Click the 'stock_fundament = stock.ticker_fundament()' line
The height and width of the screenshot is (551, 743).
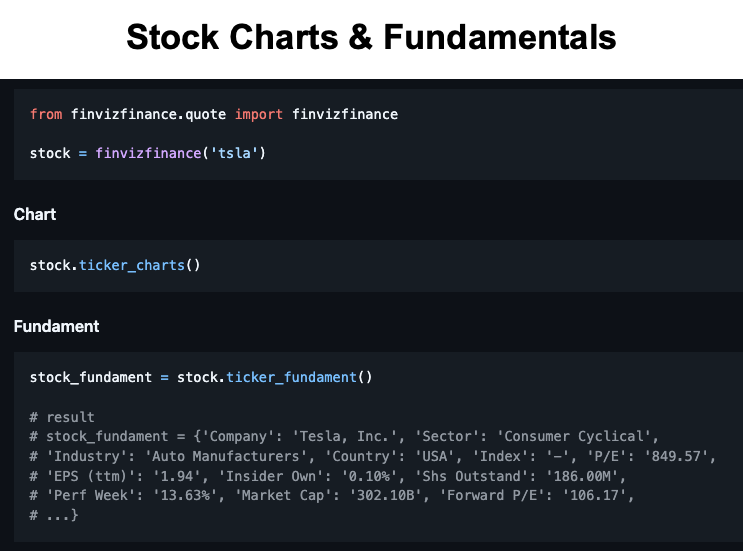click(x=201, y=377)
